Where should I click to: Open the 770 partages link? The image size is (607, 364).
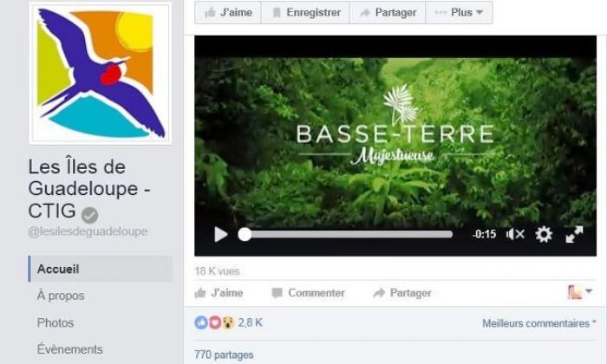pos(224,354)
